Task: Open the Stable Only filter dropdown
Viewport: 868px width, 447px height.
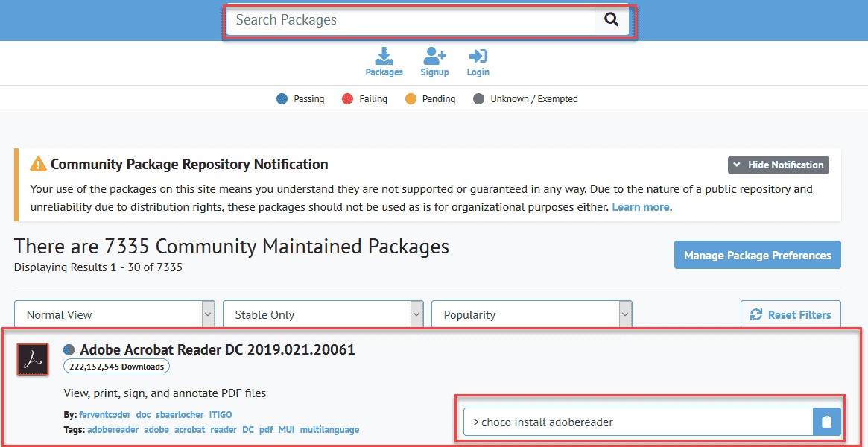Action: tap(323, 315)
